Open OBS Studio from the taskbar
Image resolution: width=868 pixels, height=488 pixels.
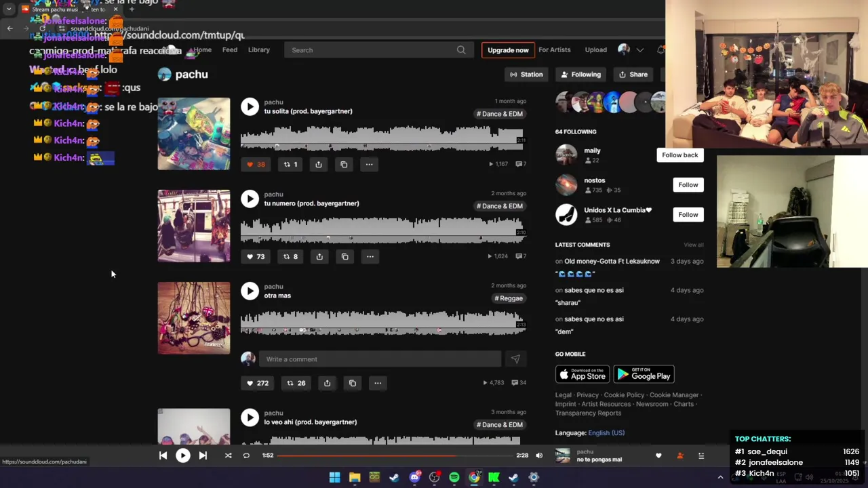coord(435,477)
